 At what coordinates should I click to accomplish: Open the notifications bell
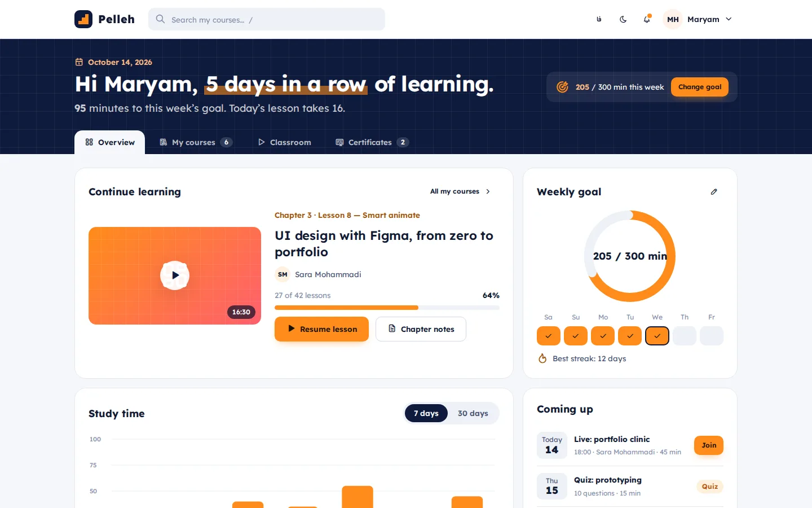[647, 19]
